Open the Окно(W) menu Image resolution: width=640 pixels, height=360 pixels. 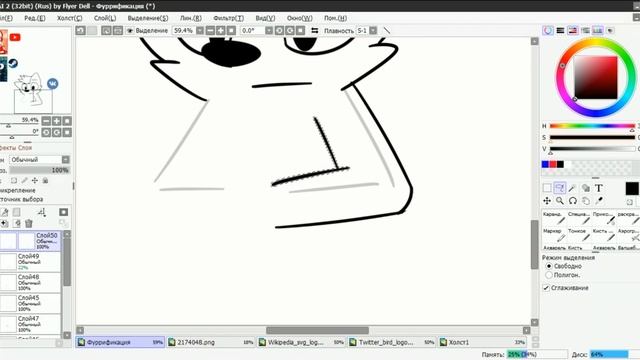[x=300, y=18]
